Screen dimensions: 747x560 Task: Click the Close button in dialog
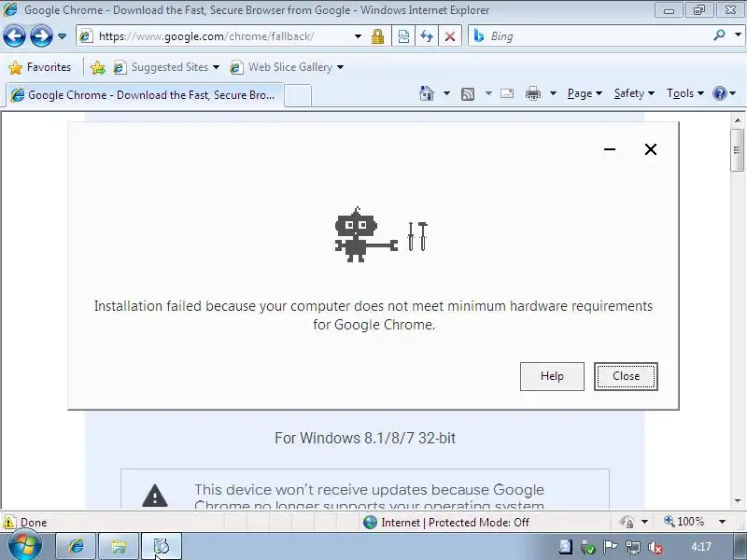click(626, 376)
